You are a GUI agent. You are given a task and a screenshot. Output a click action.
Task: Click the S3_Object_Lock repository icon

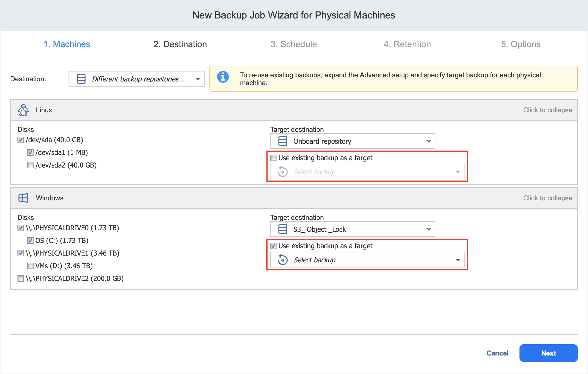[283, 229]
